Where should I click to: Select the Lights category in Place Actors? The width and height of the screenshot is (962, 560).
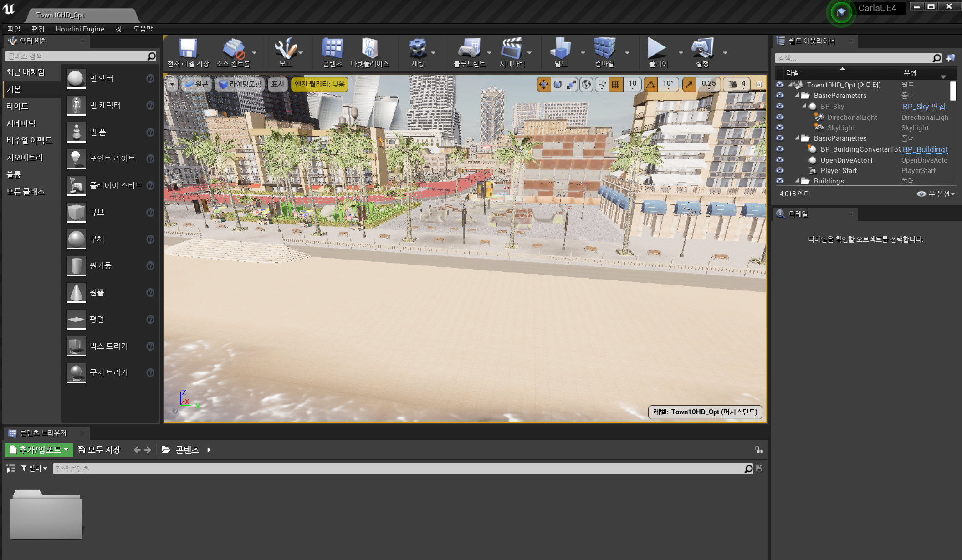(17, 106)
